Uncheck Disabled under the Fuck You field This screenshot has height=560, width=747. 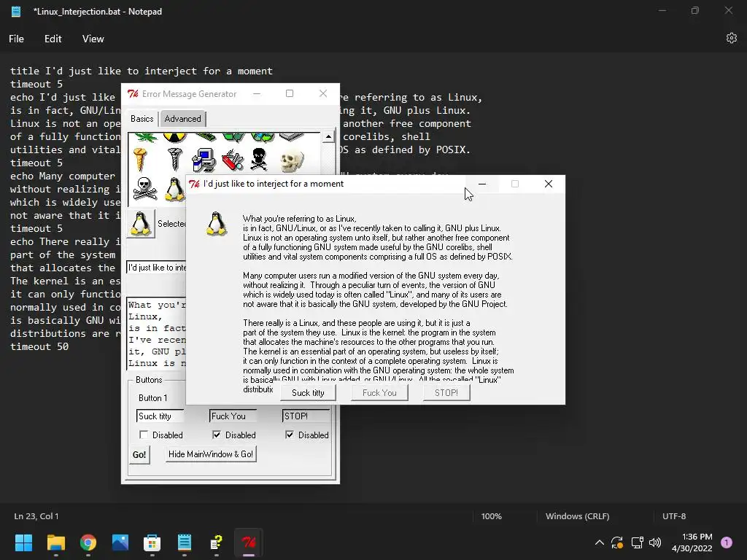(216, 435)
